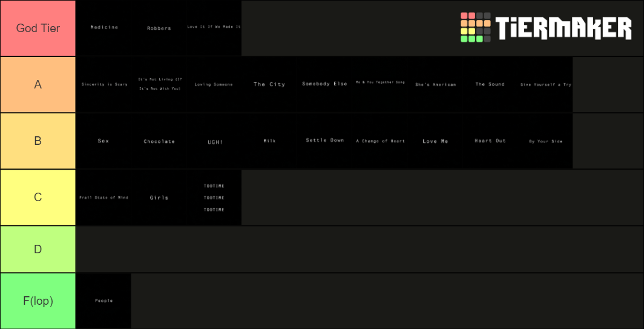The width and height of the screenshot is (644, 329).
Task: Select the A Change of Heart tile
Action: (x=379, y=141)
